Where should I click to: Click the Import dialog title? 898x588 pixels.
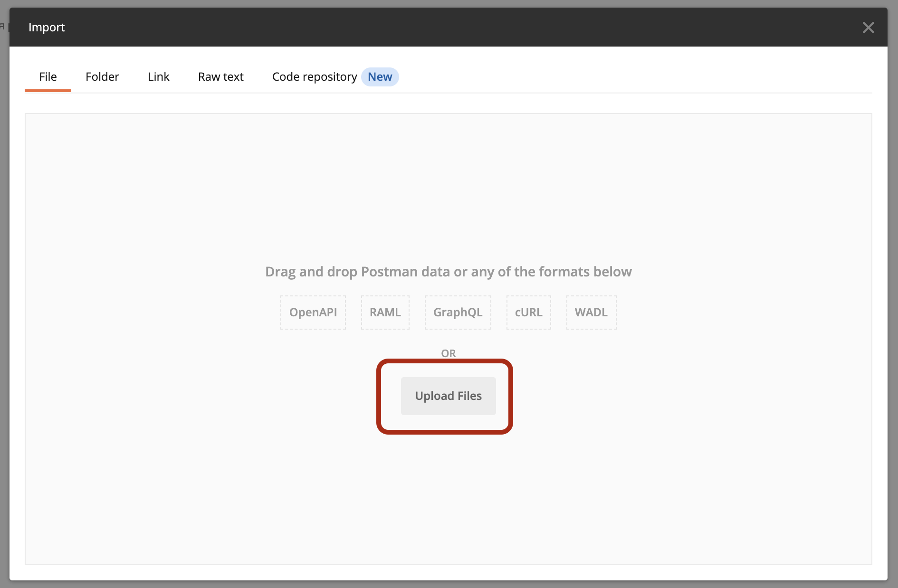pyautogui.click(x=47, y=28)
